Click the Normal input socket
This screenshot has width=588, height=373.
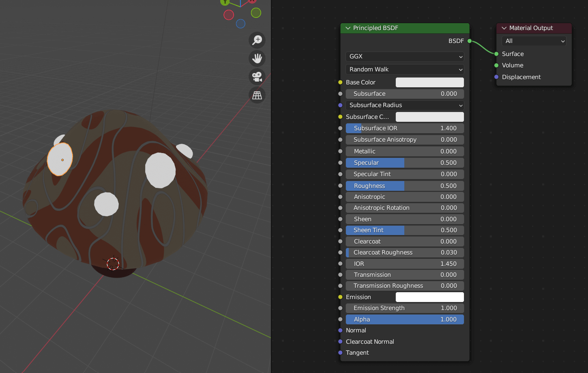click(x=340, y=330)
